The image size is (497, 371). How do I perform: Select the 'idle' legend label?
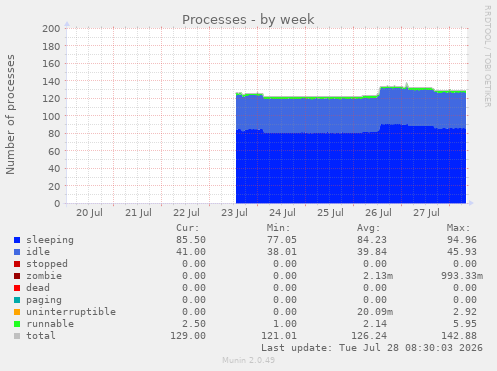coord(38,252)
